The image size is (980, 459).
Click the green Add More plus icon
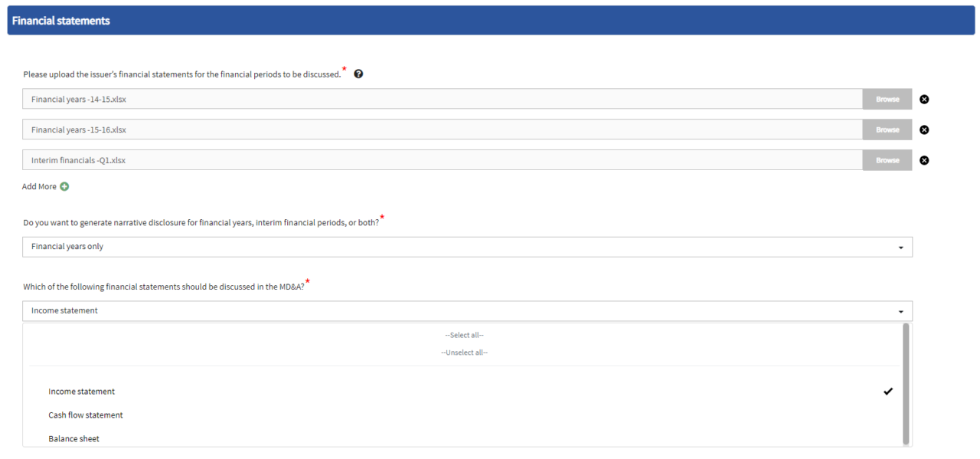(64, 186)
